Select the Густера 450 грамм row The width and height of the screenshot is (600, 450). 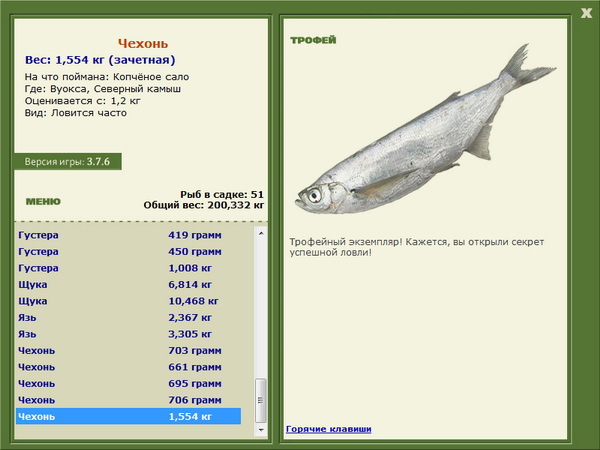click(x=129, y=251)
